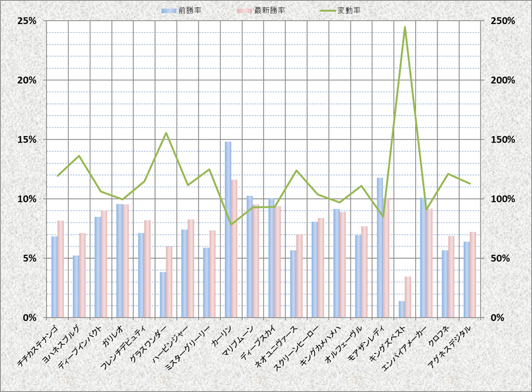The width and height of the screenshot is (532, 392).
Task: Click the pink bar for グラスワンダー
Action: coord(169,282)
